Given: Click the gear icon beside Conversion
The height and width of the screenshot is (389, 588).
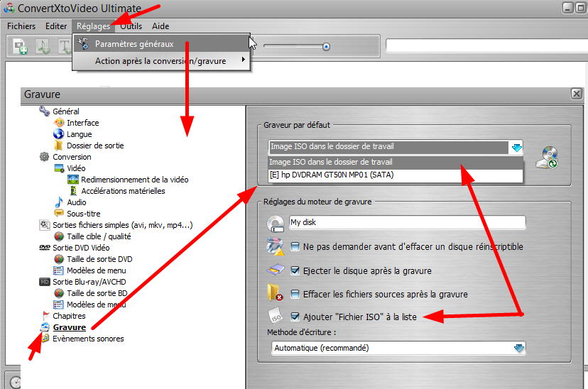Looking at the screenshot, I should 44,157.
